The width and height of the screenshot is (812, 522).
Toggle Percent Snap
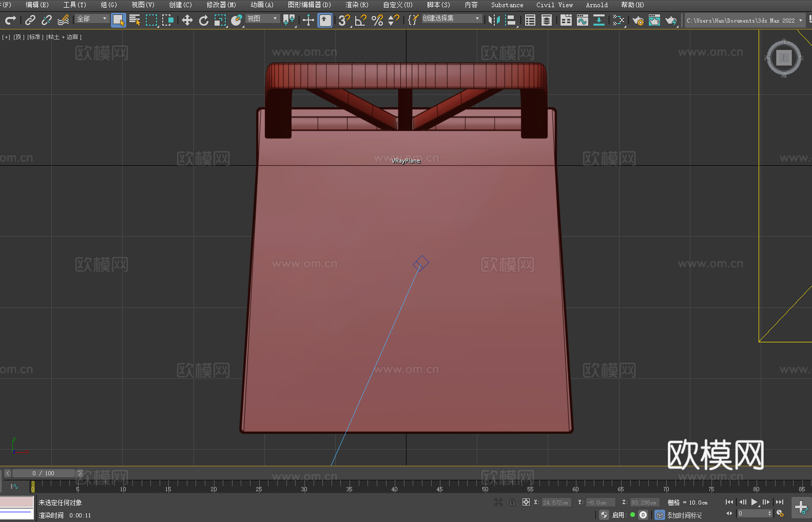tap(377, 20)
